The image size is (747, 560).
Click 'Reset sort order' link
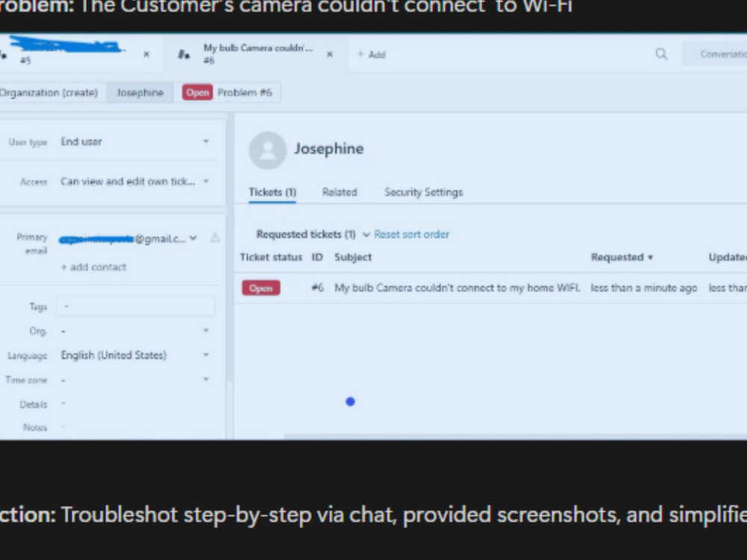pyautogui.click(x=412, y=234)
